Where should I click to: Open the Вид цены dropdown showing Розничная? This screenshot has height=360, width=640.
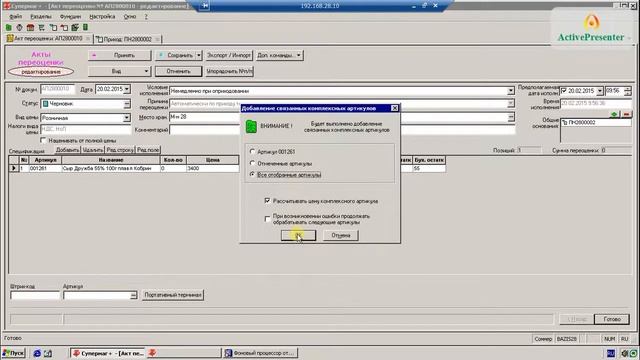click(x=127, y=118)
